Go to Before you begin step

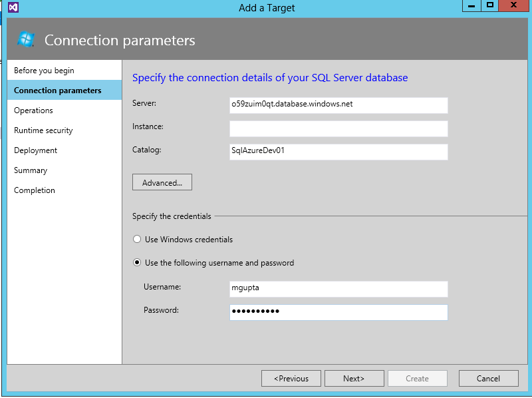[x=65, y=71]
